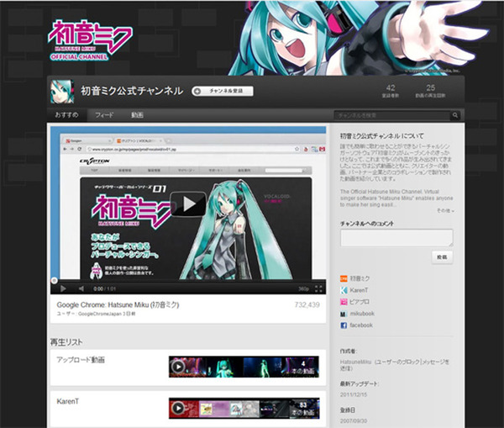Click the ピアプロ pink icon
Screen dimensions: 504x428
tap(344, 302)
